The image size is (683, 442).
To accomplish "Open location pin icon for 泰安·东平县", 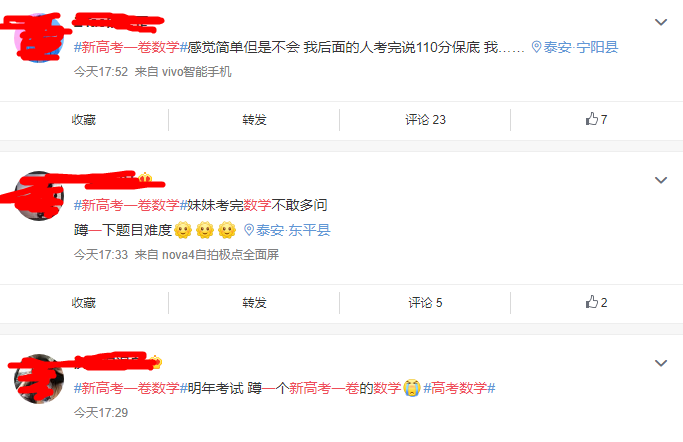I will point(249,230).
